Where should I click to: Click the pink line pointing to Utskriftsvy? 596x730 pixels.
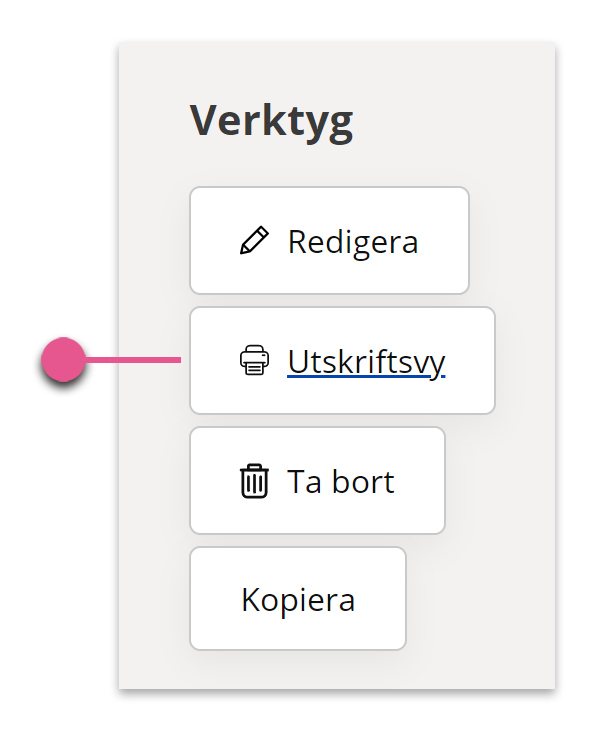point(133,359)
